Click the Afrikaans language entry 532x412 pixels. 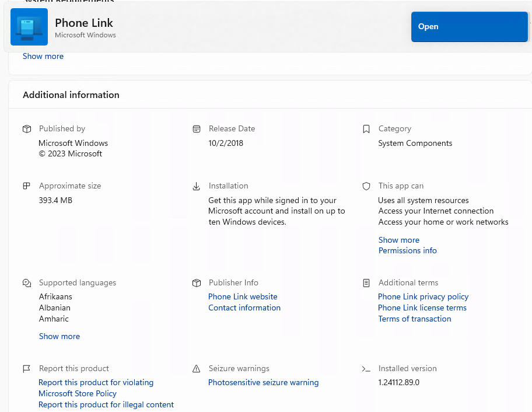[x=55, y=296]
